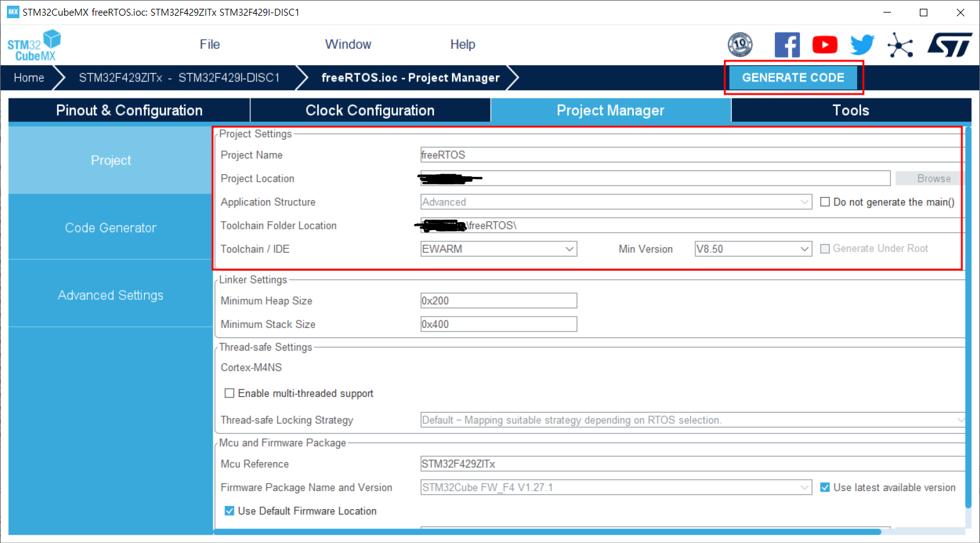The width and height of the screenshot is (980, 543).
Task: Switch to Pinout & Configuration tab
Action: point(129,110)
